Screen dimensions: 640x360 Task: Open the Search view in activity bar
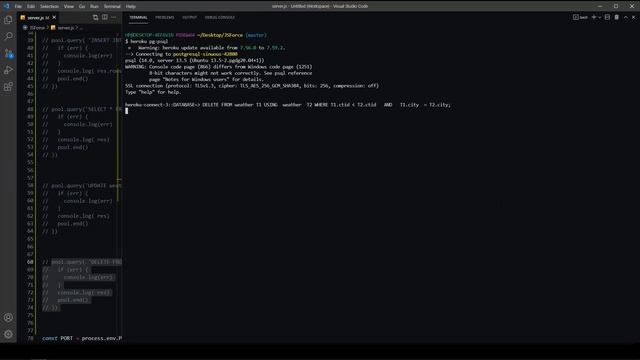point(8,36)
